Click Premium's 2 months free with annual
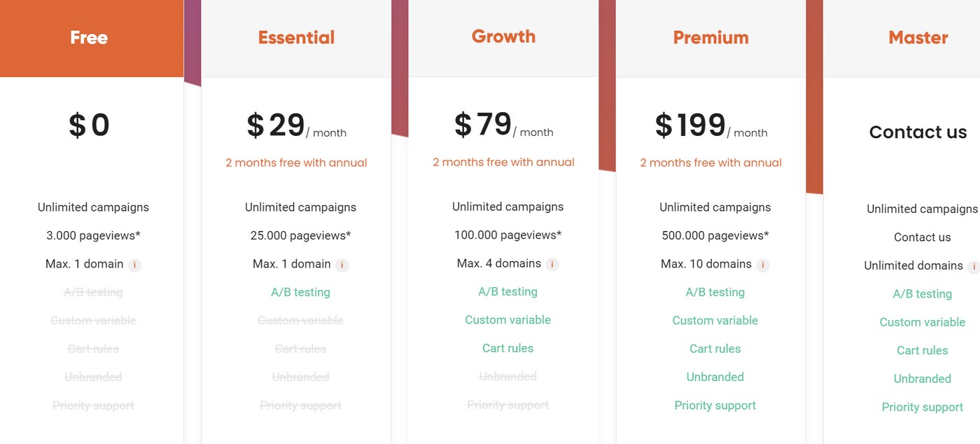The width and height of the screenshot is (980, 444). click(710, 162)
